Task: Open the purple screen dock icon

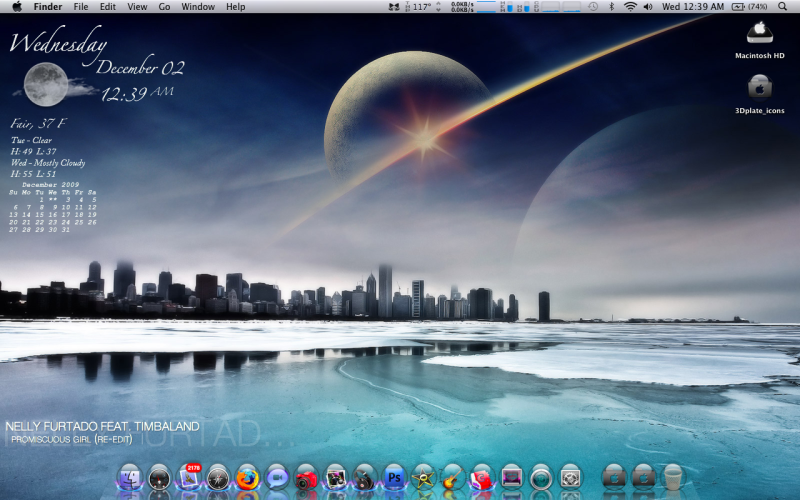Action: pos(512,479)
